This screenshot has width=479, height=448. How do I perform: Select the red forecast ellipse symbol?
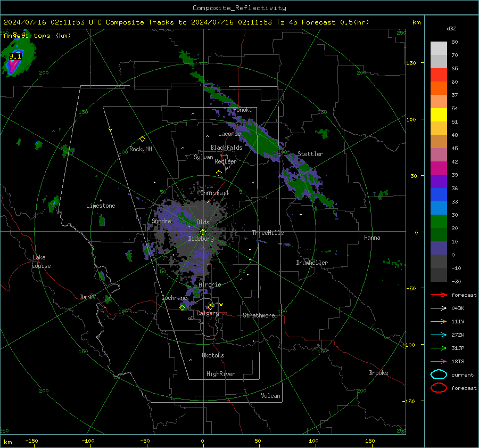(439, 388)
